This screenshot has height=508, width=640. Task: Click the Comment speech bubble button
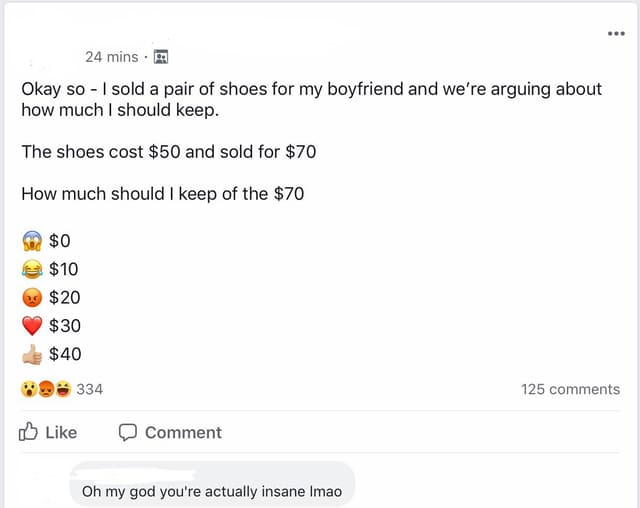170,433
